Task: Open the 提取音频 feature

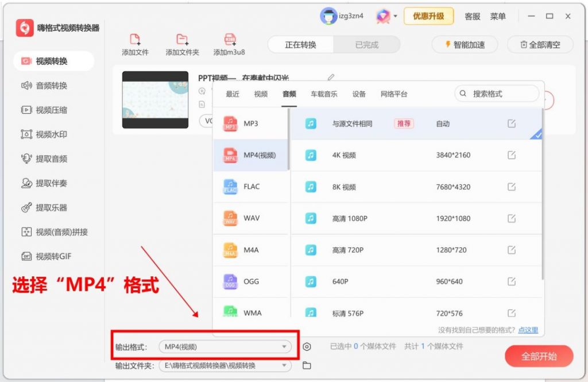Action: pyautogui.click(x=46, y=159)
